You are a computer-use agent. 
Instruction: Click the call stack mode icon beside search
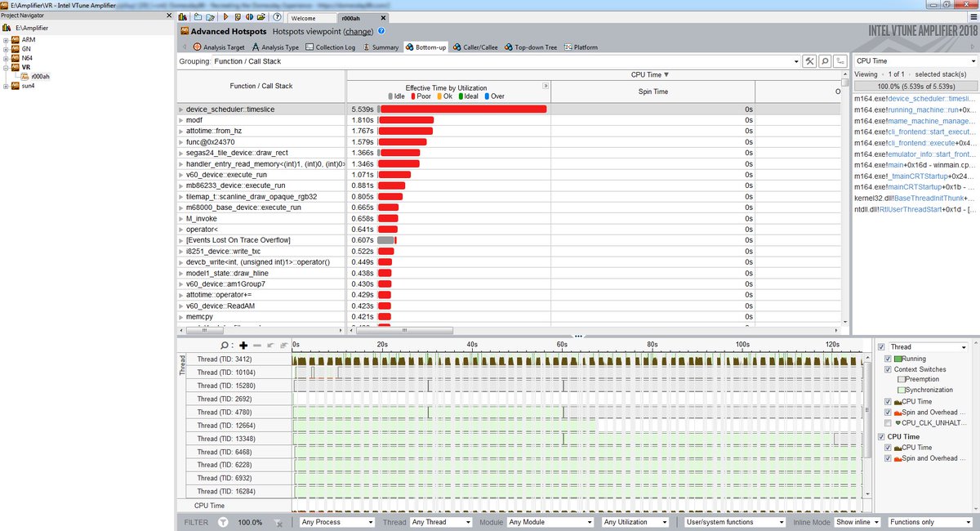[x=840, y=61]
